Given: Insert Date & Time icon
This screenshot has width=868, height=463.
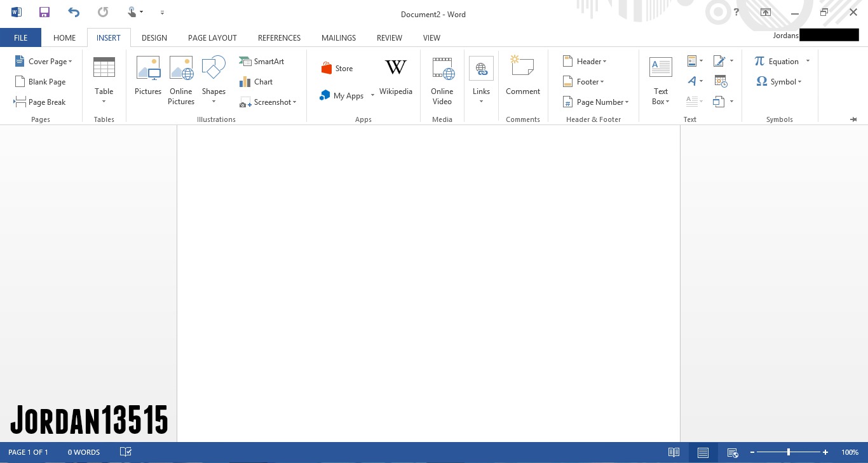Looking at the screenshot, I should click(720, 81).
